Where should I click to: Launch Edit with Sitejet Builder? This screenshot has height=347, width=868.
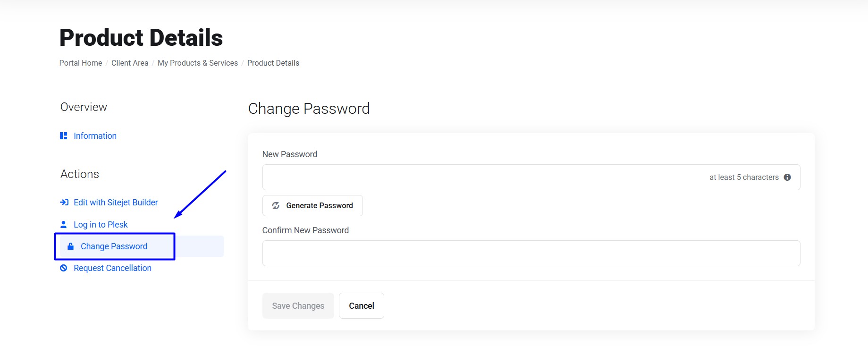tap(116, 202)
